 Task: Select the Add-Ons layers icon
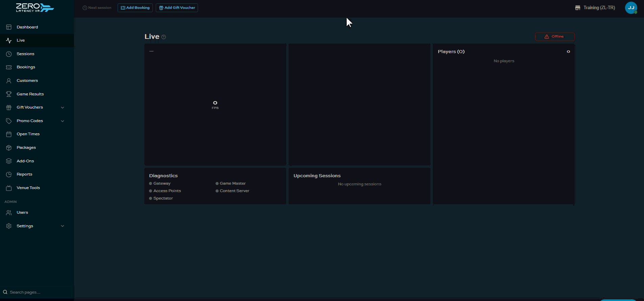9,161
